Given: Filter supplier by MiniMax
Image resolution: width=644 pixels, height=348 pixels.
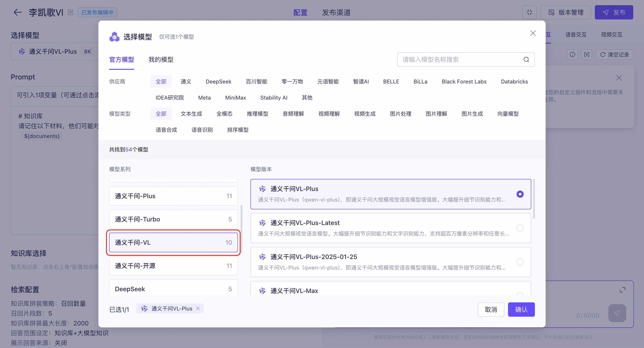Looking at the screenshot, I should coord(235,98).
